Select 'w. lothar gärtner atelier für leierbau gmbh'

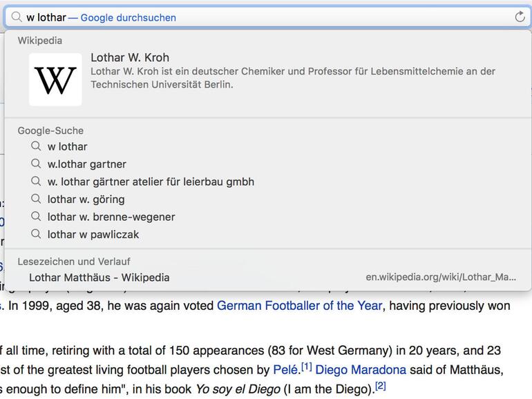click(151, 182)
